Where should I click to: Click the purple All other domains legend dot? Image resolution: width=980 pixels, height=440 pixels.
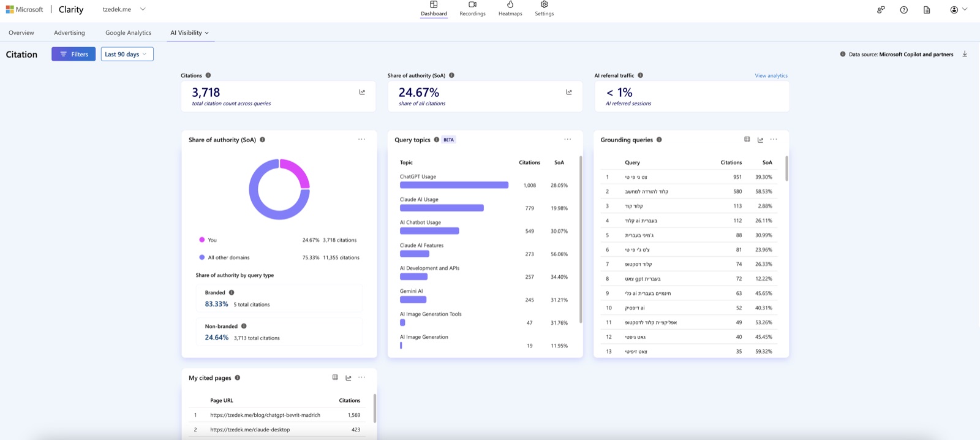coord(202,257)
